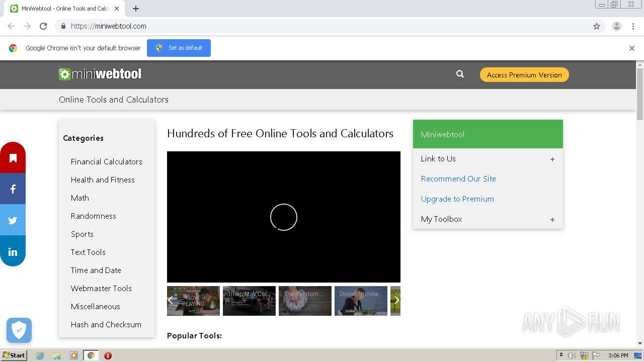Click the red bookmark share button

point(13,158)
